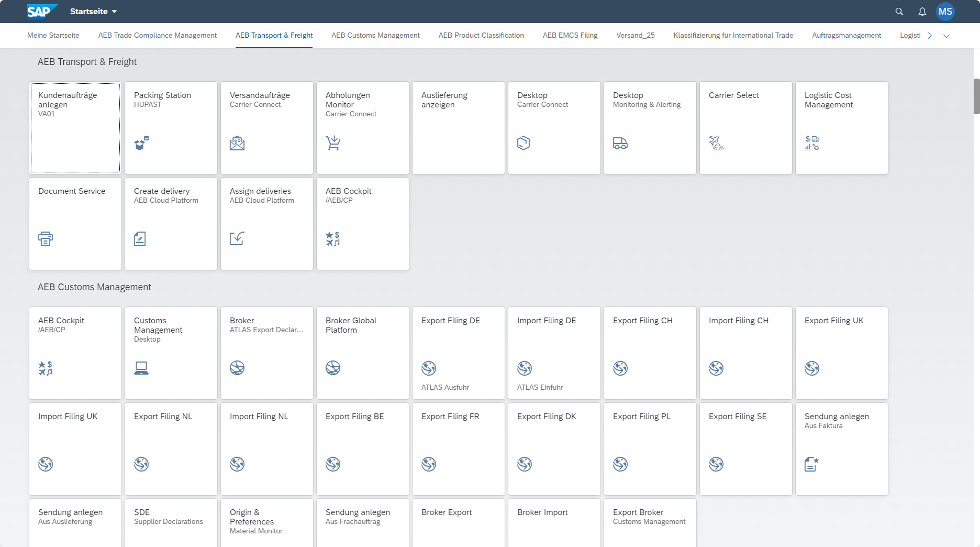Click the right chevron to reveal more tabs
The width and height of the screenshot is (980, 547).
pos(930,35)
